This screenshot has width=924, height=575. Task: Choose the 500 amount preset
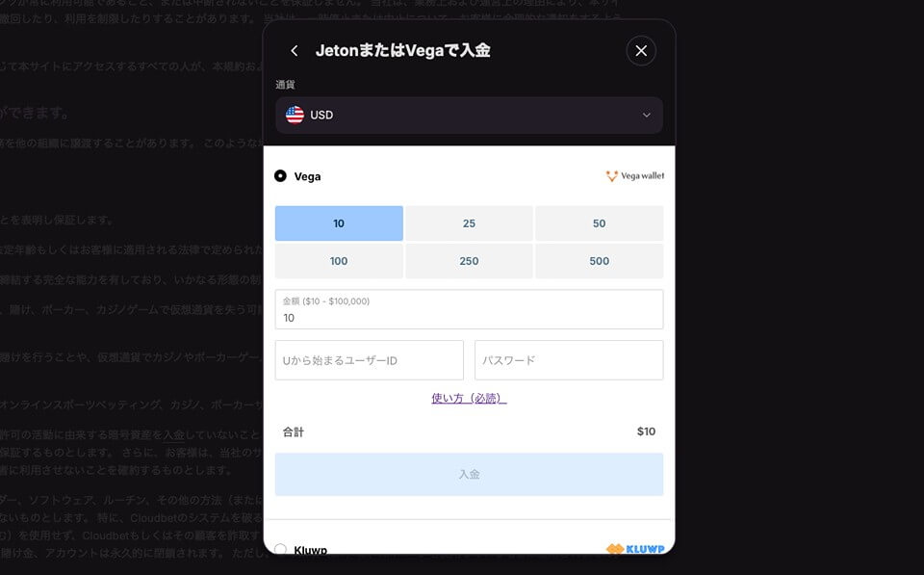[600, 261]
